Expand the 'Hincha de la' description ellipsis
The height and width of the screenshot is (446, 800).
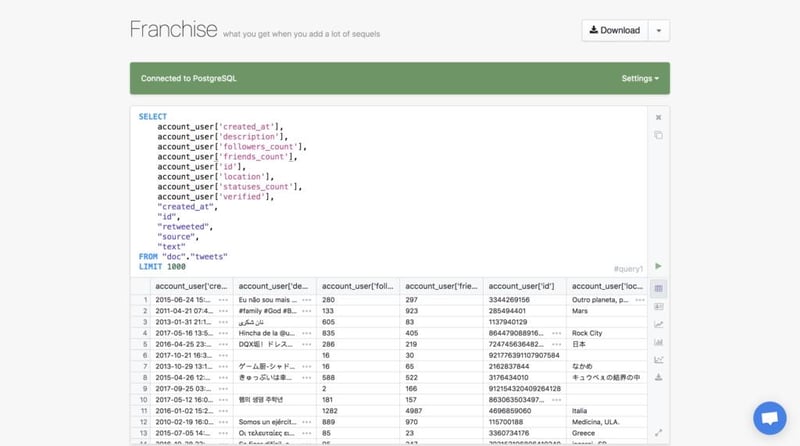pyautogui.click(x=306, y=333)
